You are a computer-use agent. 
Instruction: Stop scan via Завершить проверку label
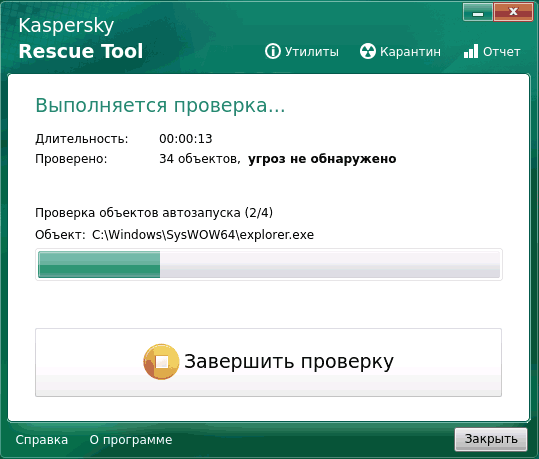[x=289, y=362]
